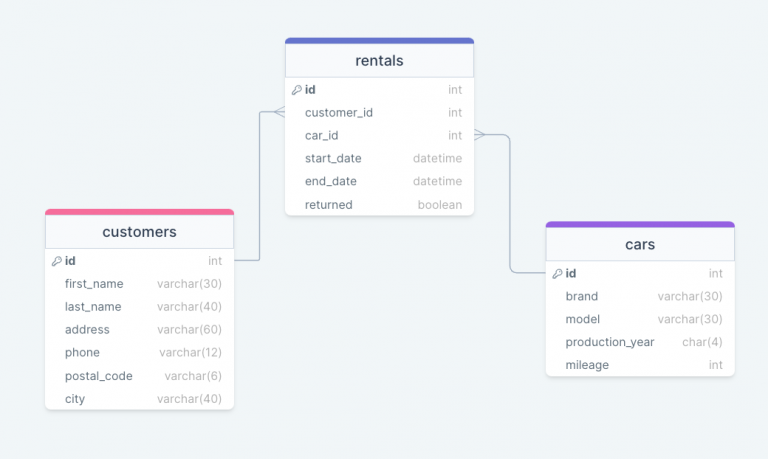Choose the start_date datetime field
The height and width of the screenshot is (459, 768).
(380, 158)
